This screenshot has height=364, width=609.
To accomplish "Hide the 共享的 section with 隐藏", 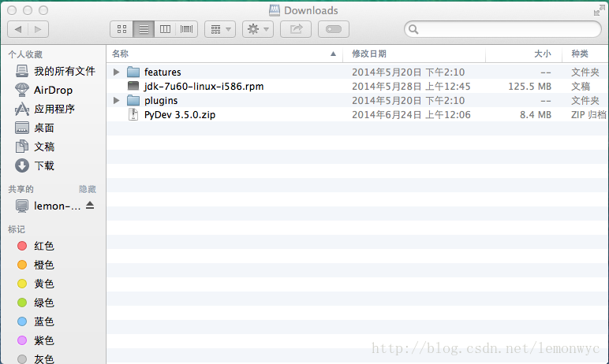I will click(x=88, y=189).
